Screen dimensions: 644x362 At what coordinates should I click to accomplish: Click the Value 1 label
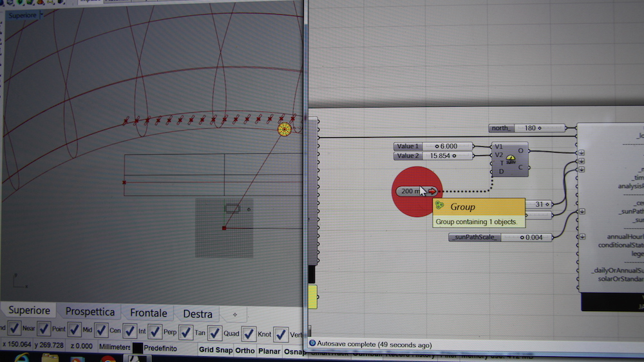click(408, 146)
